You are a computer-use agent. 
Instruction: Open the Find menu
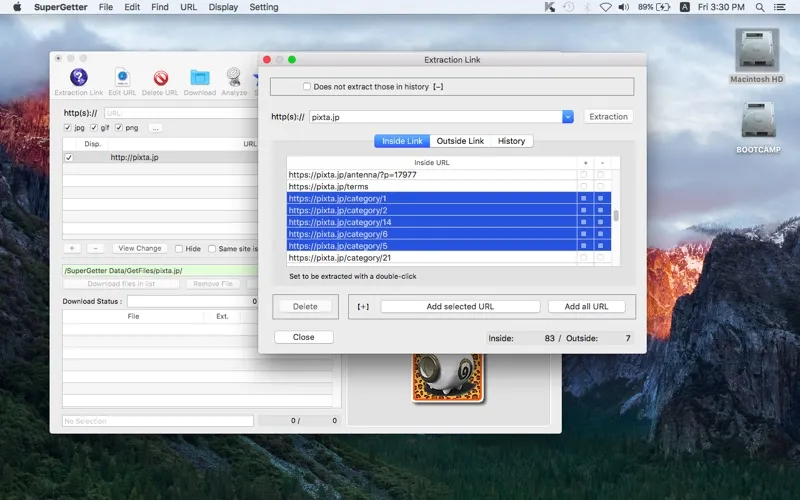point(160,7)
